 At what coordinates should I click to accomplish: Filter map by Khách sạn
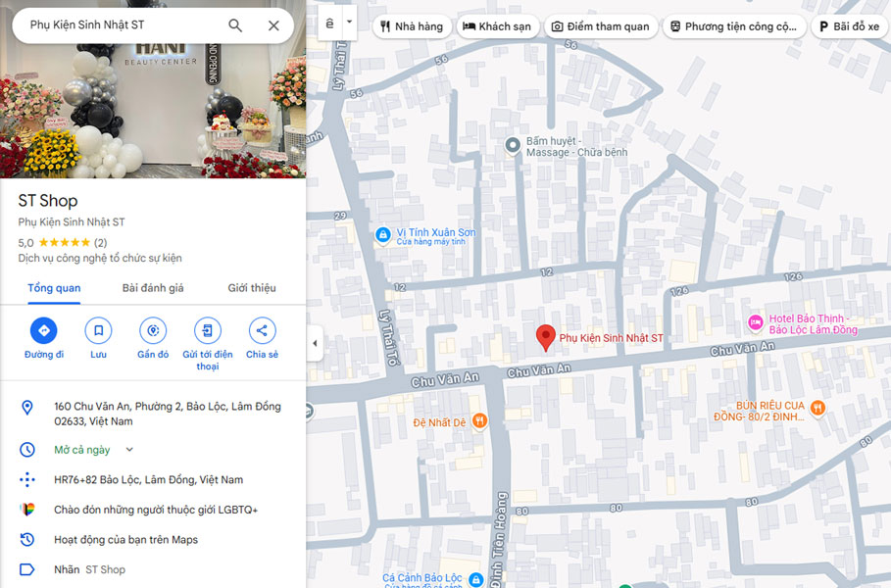pyautogui.click(x=498, y=26)
